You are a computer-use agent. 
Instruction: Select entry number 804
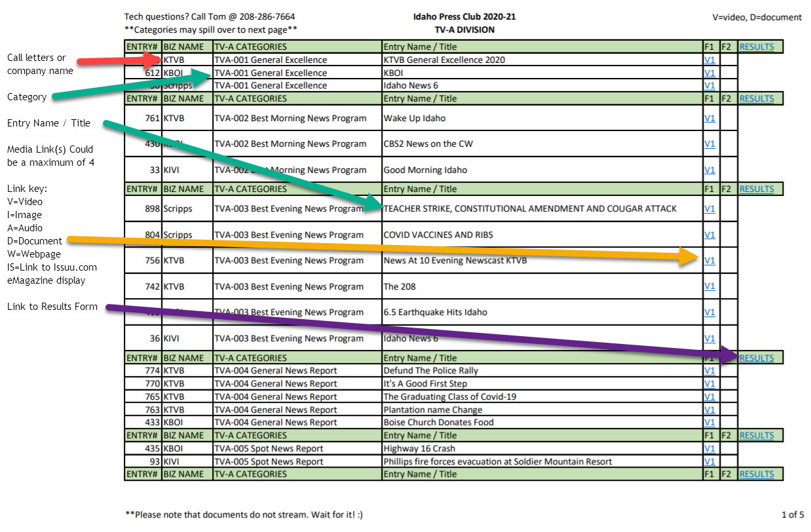(152, 235)
